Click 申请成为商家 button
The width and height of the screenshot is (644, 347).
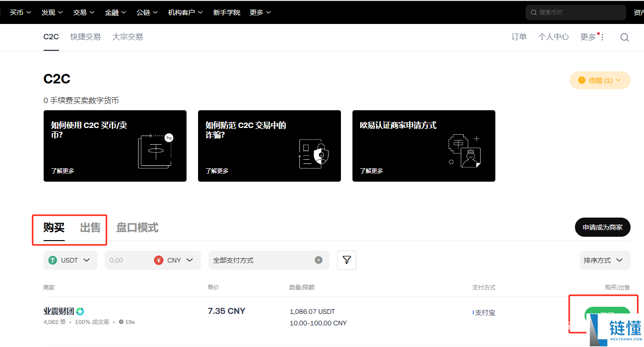602,227
